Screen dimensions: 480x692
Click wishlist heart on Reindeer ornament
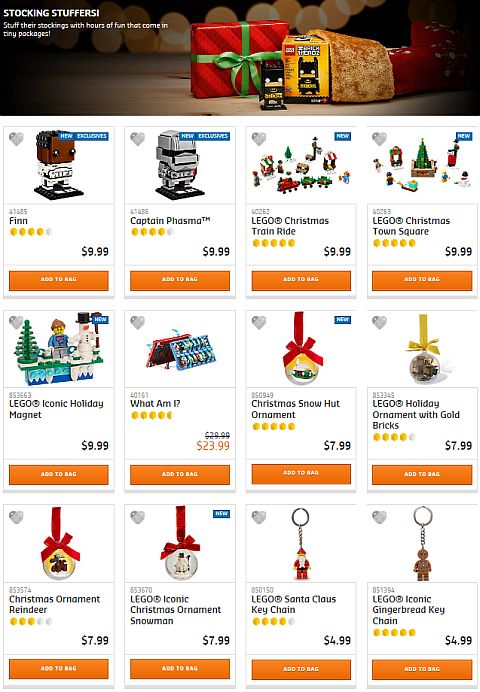(16, 517)
